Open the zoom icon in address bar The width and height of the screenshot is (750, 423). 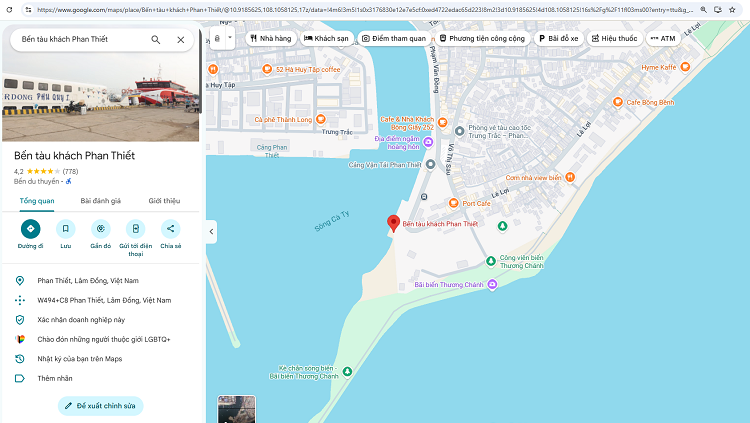click(704, 9)
